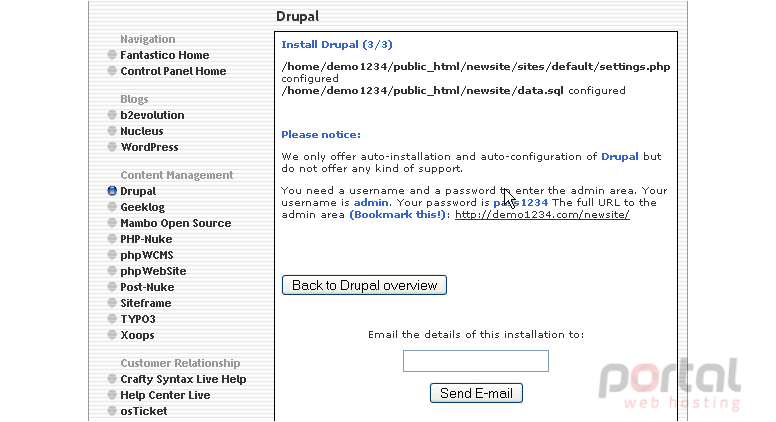776x422 pixels.
Task: Open osTicket installer entry
Action: [144, 411]
